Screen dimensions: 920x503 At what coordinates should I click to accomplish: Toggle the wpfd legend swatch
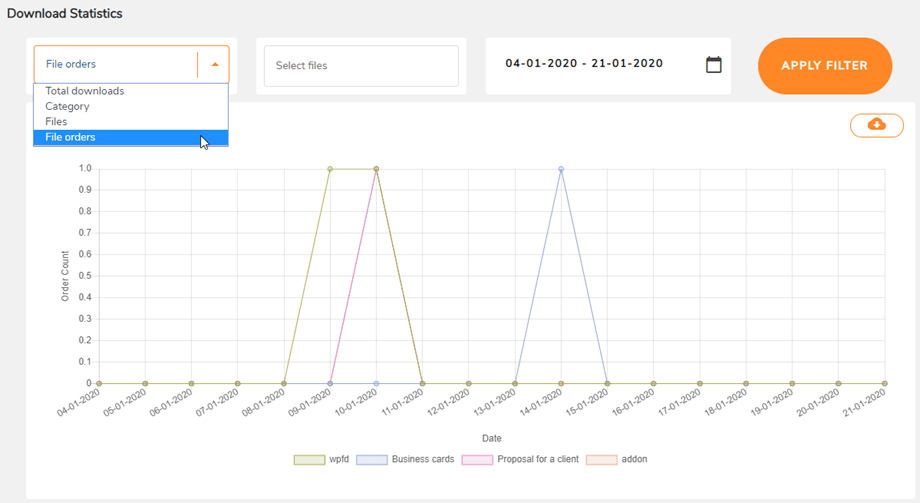pos(309,460)
